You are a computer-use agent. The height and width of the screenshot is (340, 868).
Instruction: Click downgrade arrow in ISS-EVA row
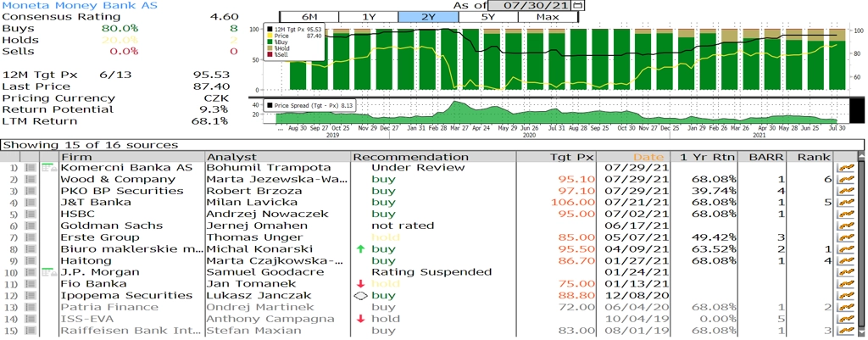tap(361, 319)
